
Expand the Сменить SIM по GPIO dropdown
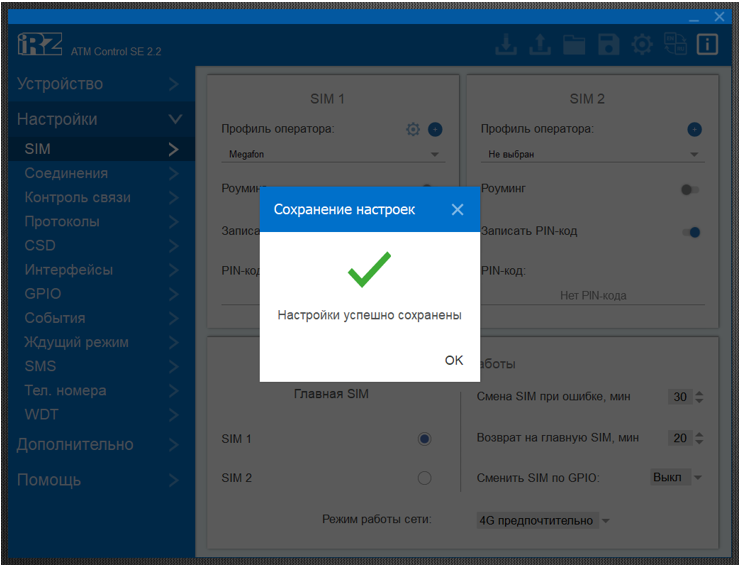677,478
